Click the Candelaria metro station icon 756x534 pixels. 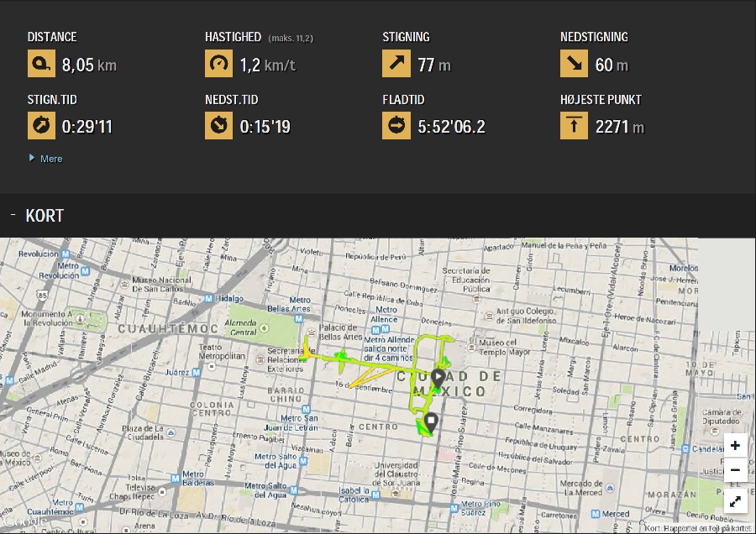pos(685,449)
